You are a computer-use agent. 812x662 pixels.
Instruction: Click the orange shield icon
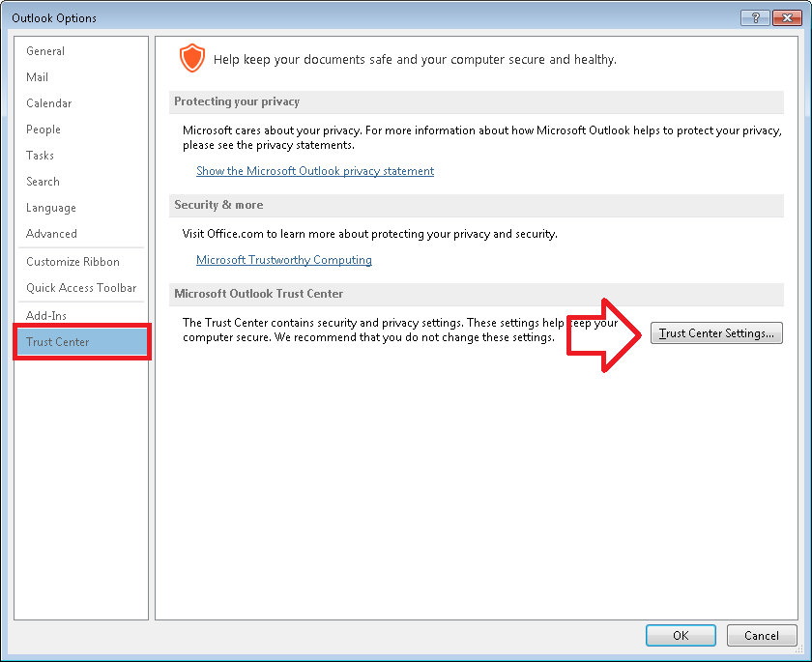coord(192,58)
